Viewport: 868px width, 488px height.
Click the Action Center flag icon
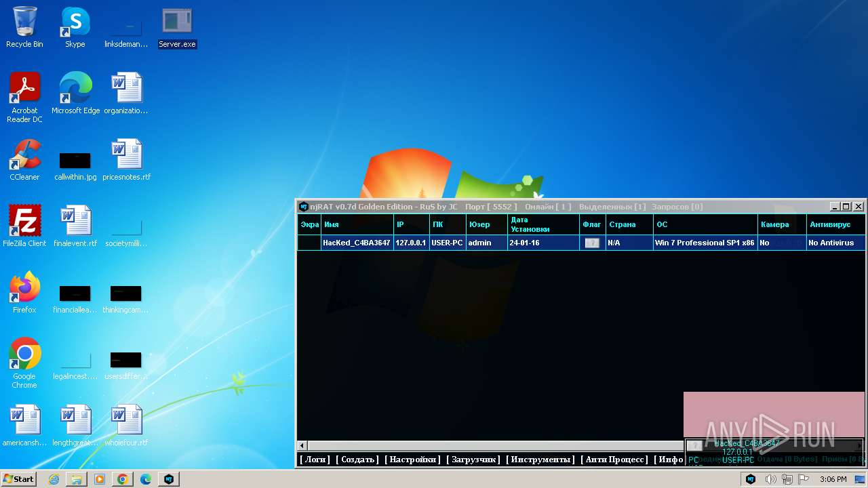tap(804, 479)
